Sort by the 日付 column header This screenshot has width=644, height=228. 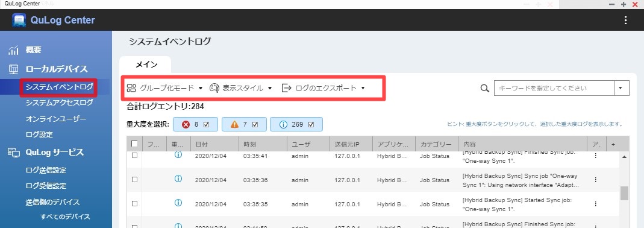[214, 144]
